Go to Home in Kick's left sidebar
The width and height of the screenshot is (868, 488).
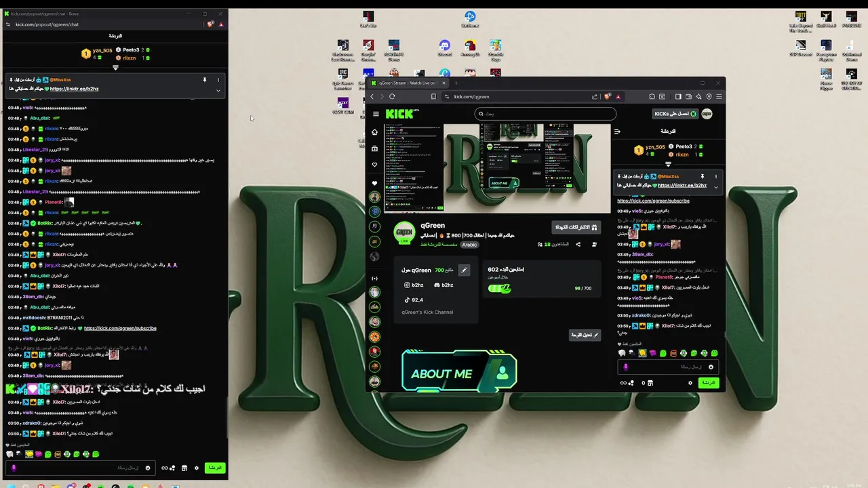pos(374,132)
